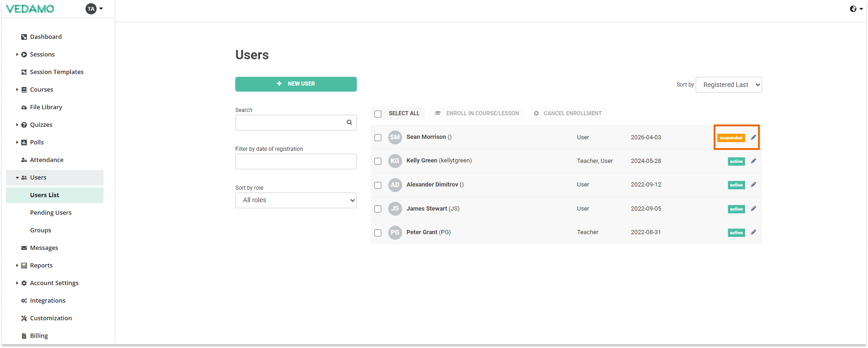Edit Peter Grant using the pencil icon
The width and height of the screenshot is (868, 348).
[753, 232]
